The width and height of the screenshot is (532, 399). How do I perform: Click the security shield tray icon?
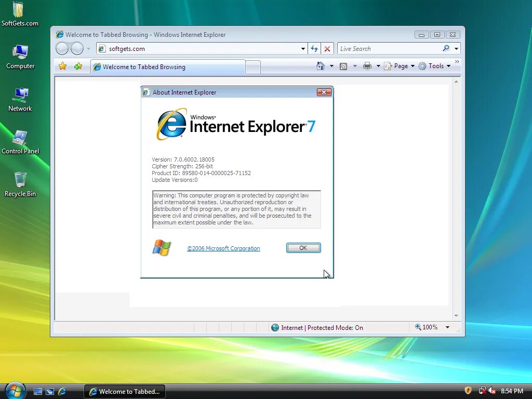[x=468, y=391]
